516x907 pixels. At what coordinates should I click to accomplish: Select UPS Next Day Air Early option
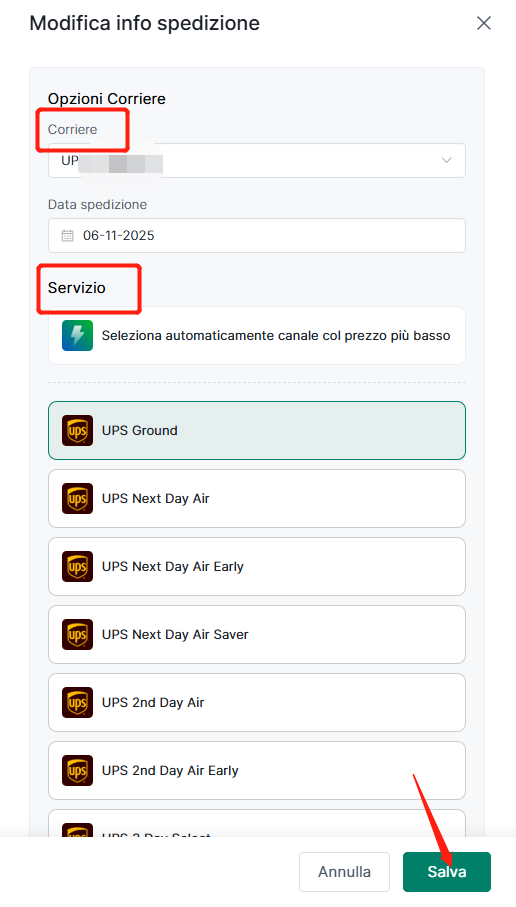pos(257,566)
